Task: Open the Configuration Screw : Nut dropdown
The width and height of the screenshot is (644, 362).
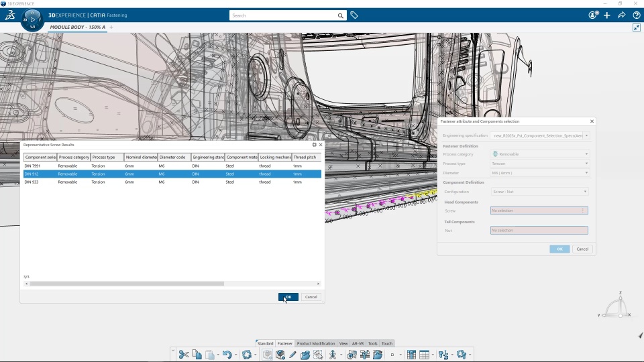Action: click(x=539, y=192)
